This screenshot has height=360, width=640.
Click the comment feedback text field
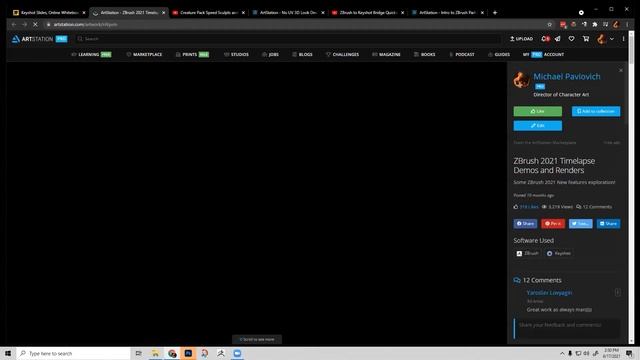567,329
